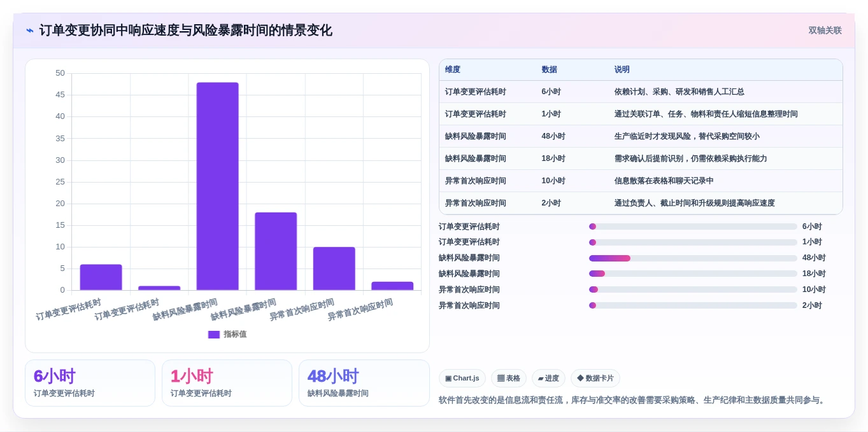Click the tallest chart bar reaching 48
Screen dimensions: 868x432
point(218,186)
